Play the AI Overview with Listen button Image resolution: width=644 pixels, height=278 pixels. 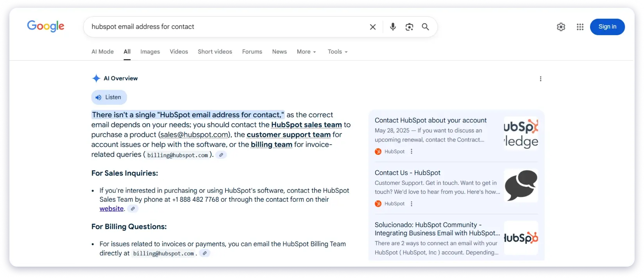(x=109, y=97)
